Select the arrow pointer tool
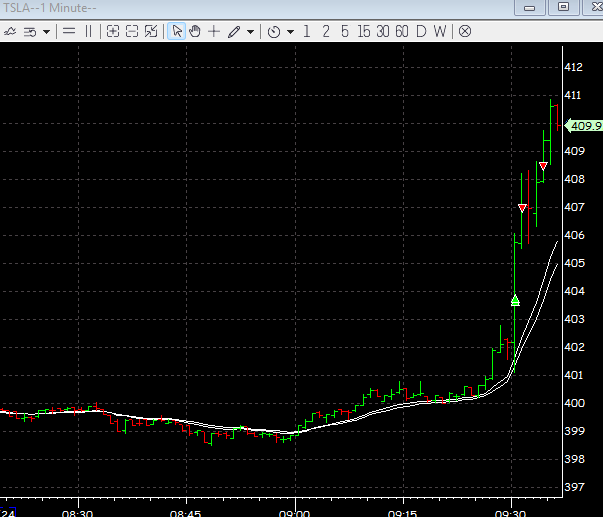Image resolution: width=603 pixels, height=517 pixels. 177,31
